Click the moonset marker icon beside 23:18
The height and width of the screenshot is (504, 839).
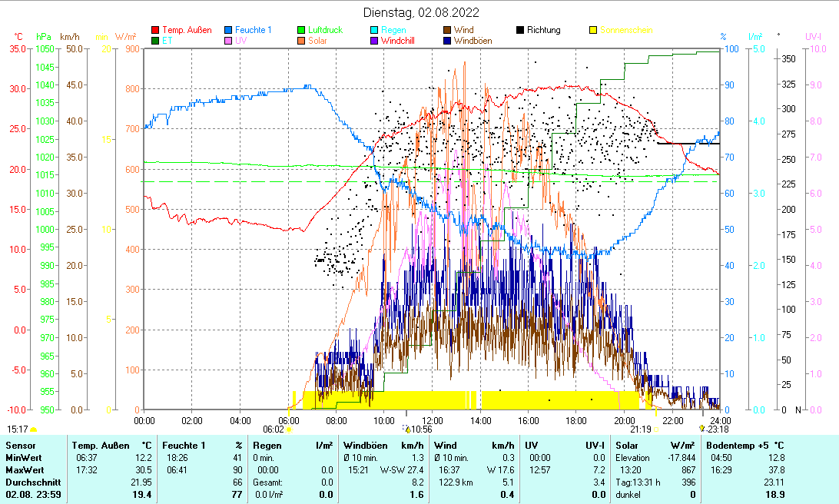702,429
